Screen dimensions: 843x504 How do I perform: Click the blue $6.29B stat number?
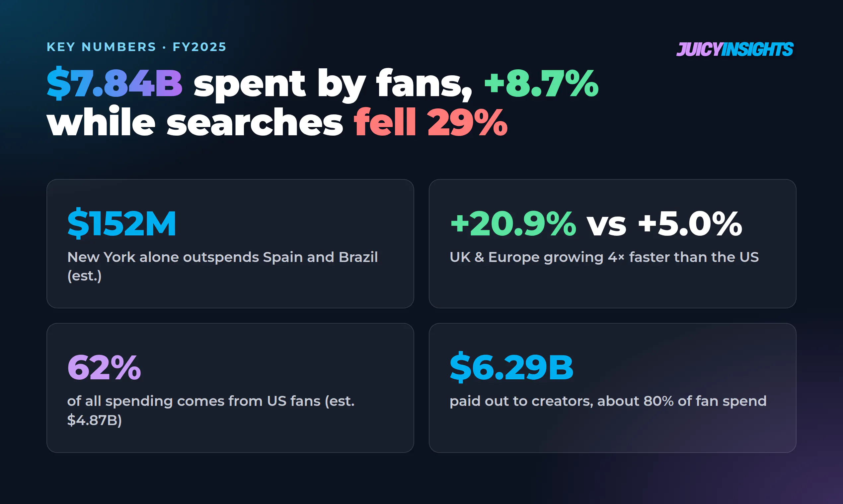(x=511, y=367)
